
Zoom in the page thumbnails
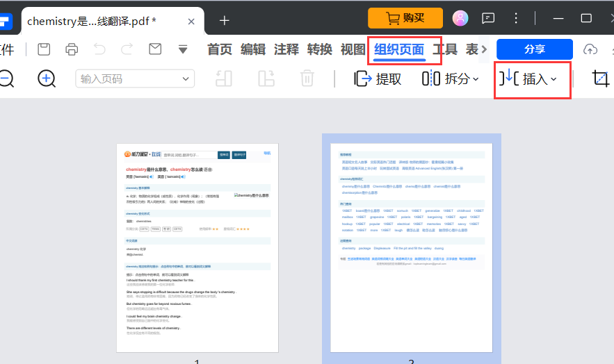pos(47,78)
